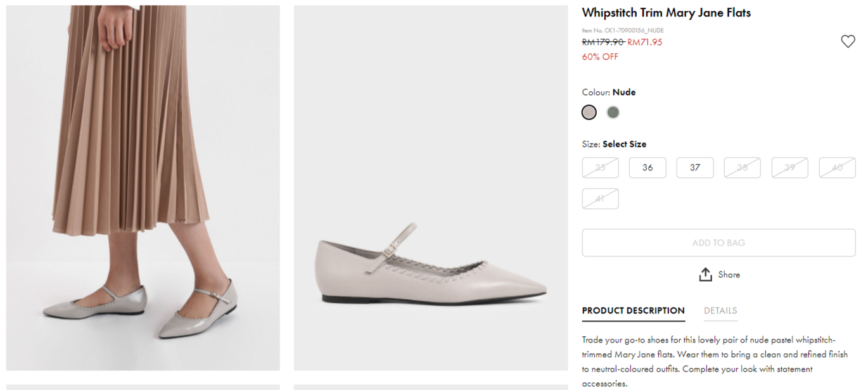
Task: Open the model wearing flats photo
Action: click(143, 187)
